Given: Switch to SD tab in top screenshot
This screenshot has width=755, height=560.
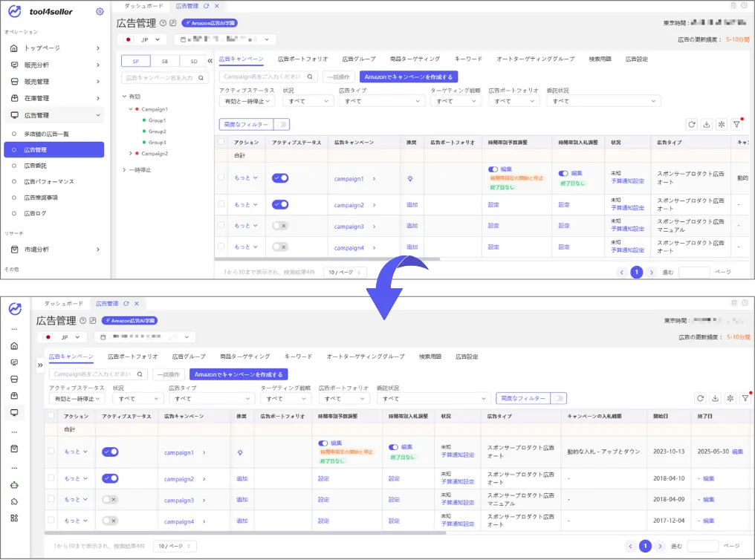Looking at the screenshot, I should [193, 61].
